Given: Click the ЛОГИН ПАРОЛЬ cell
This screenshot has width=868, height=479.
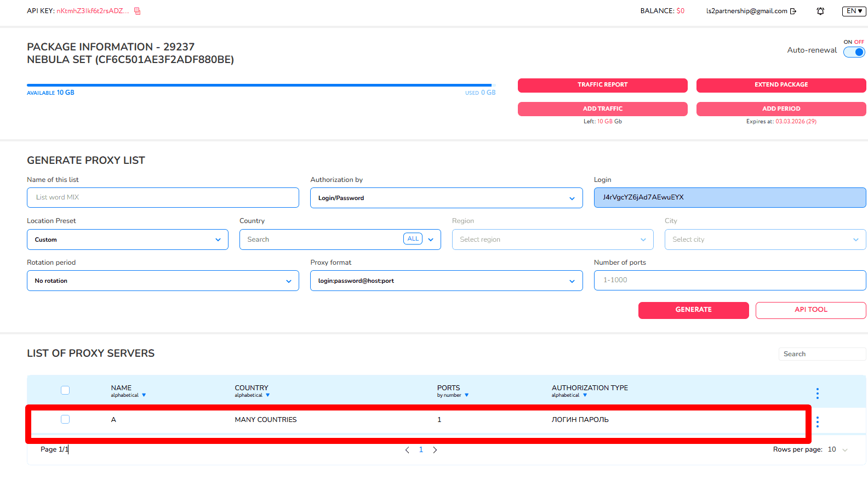Looking at the screenshot, I should [x=580, y=420].
